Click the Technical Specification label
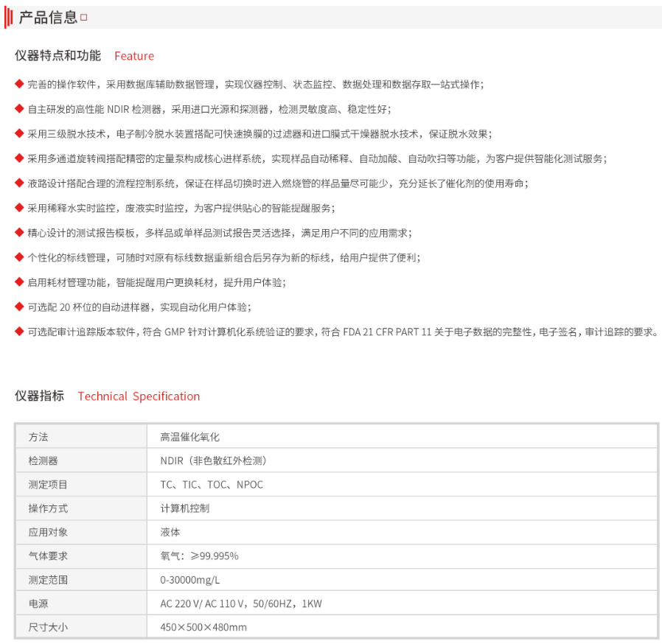This screenshot has width=662, height=644. tap(139, 396)
